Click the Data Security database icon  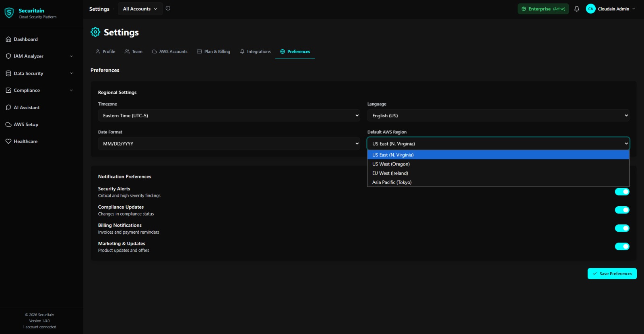click(8, 73)
